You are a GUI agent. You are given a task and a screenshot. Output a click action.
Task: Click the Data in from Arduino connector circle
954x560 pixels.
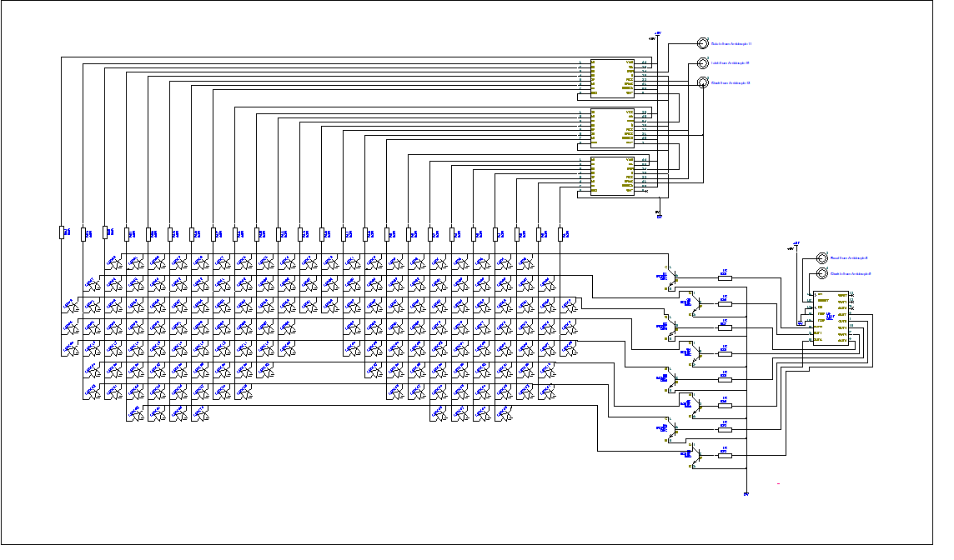tap(703, 43)
